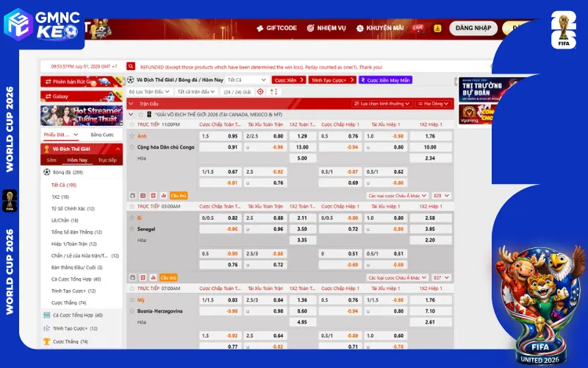Click the Cược Thắng trophy sidebar icon
Image resolution: width=588 pixels, height=368 pixels.
(46, 342)
